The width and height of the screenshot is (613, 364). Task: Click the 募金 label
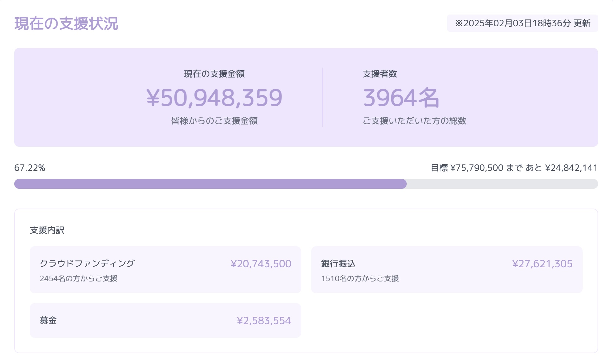(x=48, y=320)
